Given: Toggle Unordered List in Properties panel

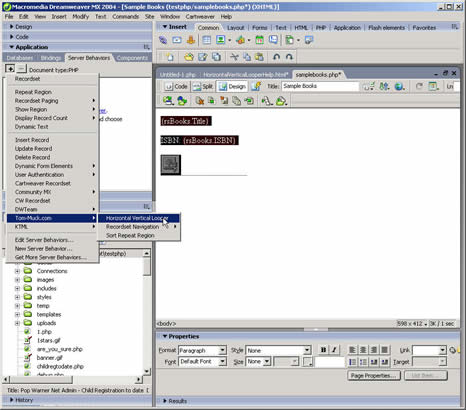Looking at the screenshot, I should point(352,362).
